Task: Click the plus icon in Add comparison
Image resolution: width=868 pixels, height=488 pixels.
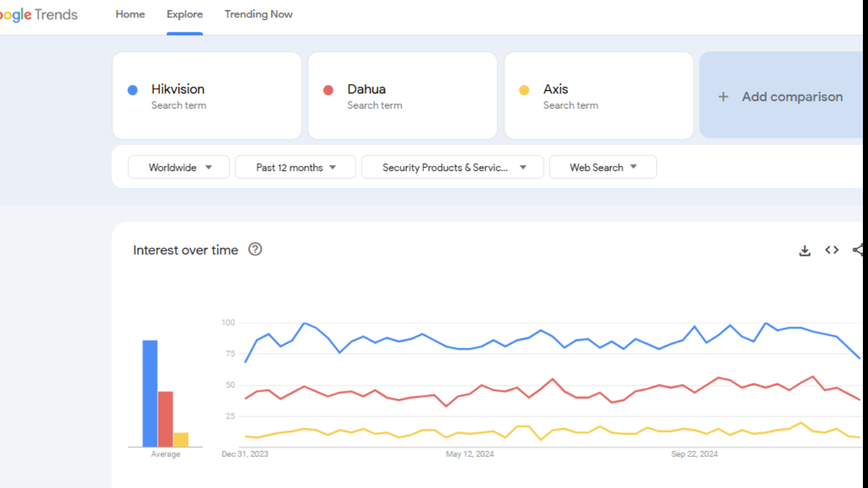Action: pyautogui.click(x=723, y=97)
